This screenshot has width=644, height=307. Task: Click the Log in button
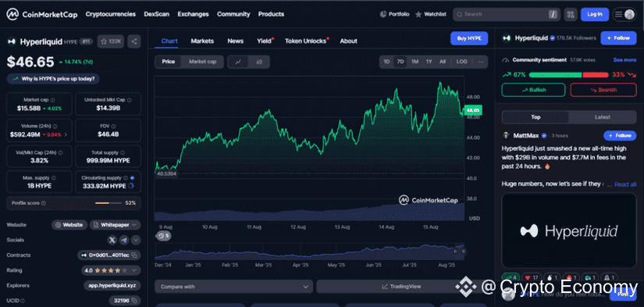click(x=595, y=14)
